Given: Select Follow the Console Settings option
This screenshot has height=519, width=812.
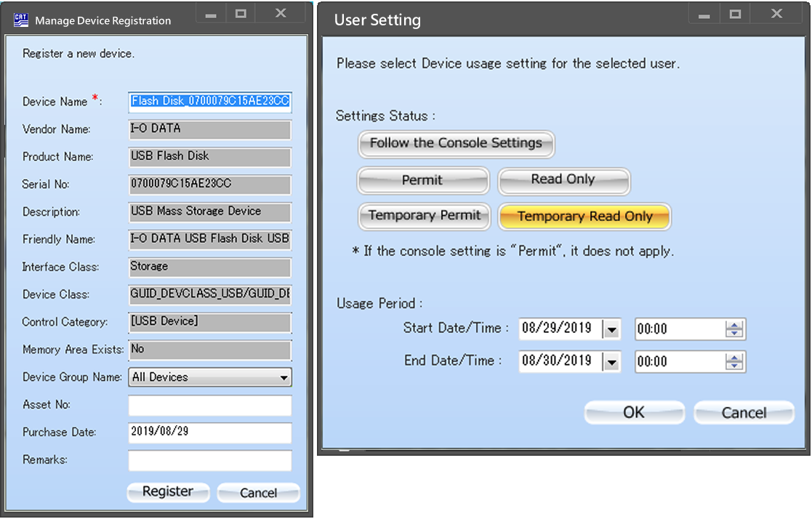Looking at the screenshot, I should [456, 143].
